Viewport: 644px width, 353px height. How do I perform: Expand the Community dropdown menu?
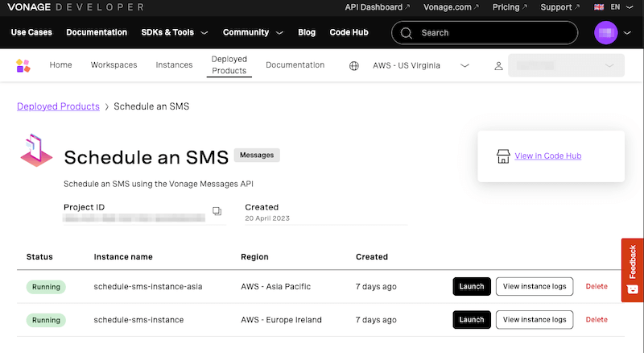[x=253, y=33]
